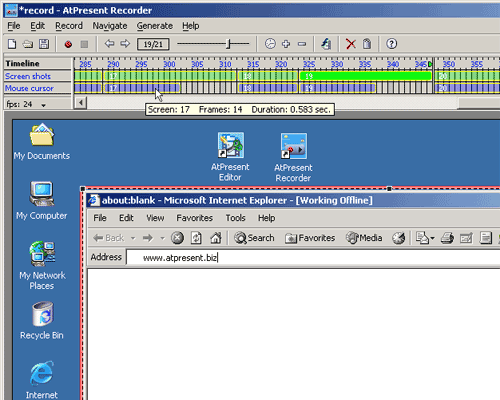Click the grey Stop recording button
This screenshot has width=500, height=400.
pos(84,44)
